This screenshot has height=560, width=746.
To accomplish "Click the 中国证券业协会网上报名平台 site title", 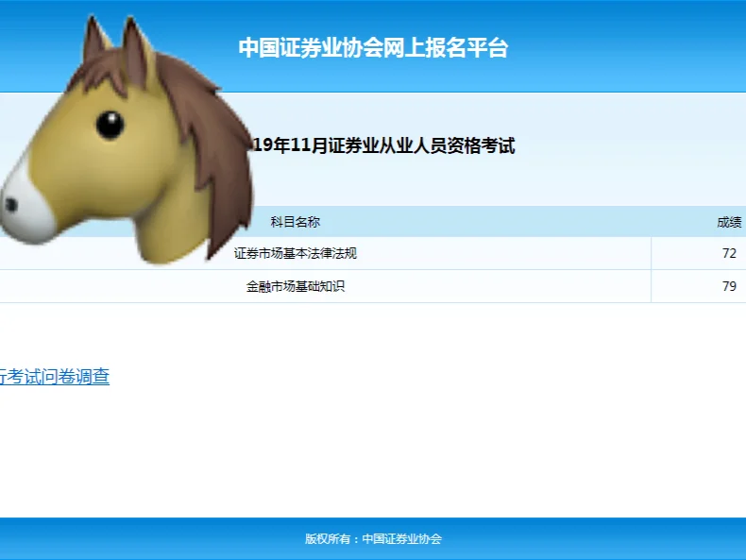I will pos(374,47).
